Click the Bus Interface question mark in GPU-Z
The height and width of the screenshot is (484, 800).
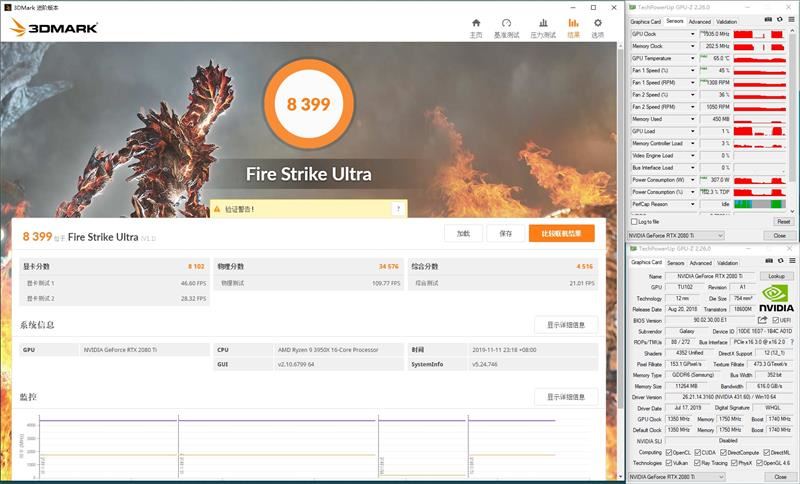pos(792,342)
